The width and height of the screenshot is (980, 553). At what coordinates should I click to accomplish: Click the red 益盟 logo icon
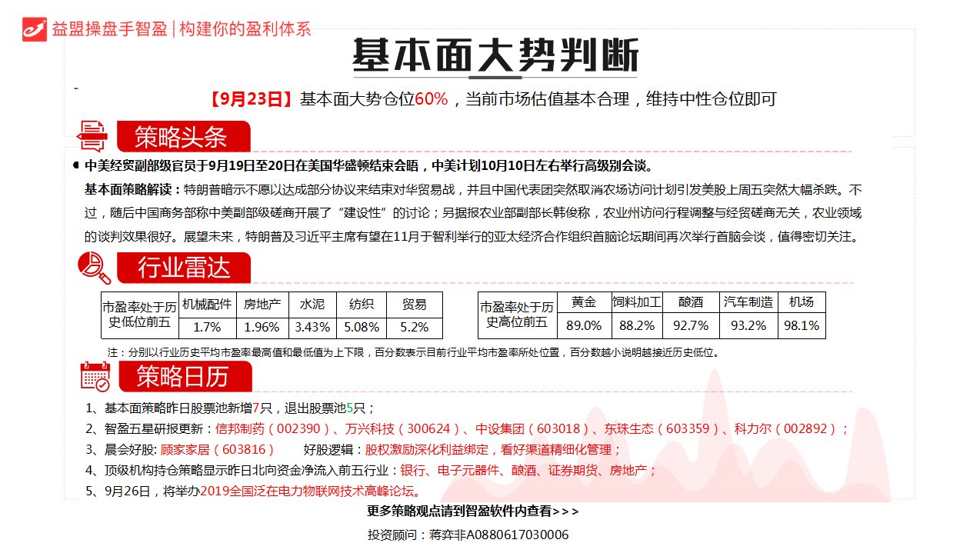pyautogui.click(x=35, y=29)
